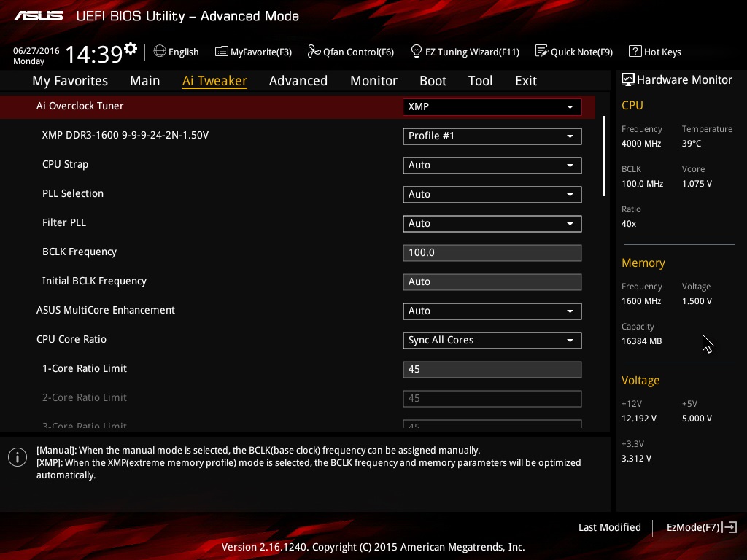Click memory frequency value 1600 MHz
This screenshot has width=747, height=560.
click(x=640, y=301)
